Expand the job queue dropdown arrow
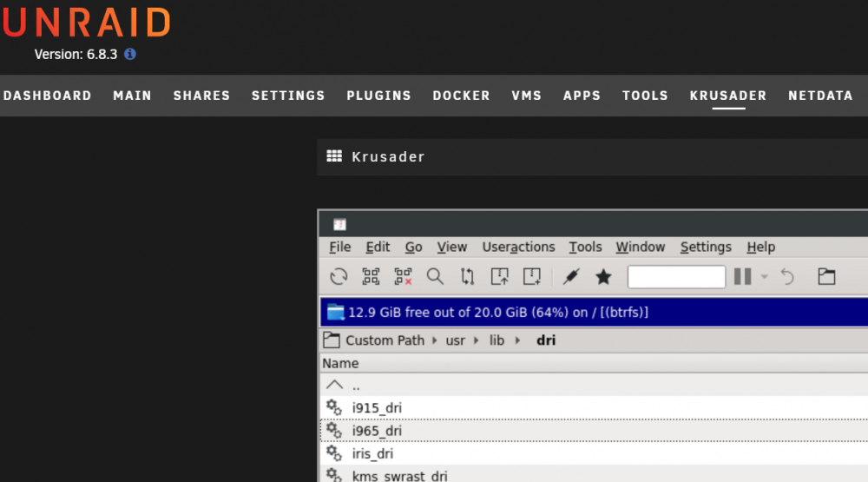The image size is (868, 482). click(x=764, y=276)
